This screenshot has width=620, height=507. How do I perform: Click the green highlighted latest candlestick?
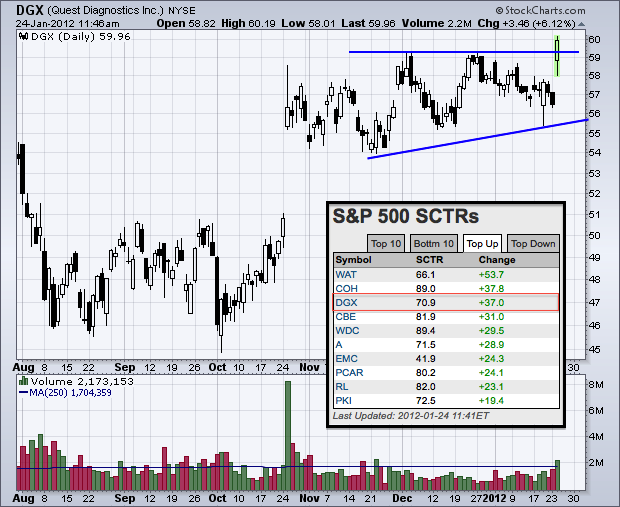click(x=557, y=56)
